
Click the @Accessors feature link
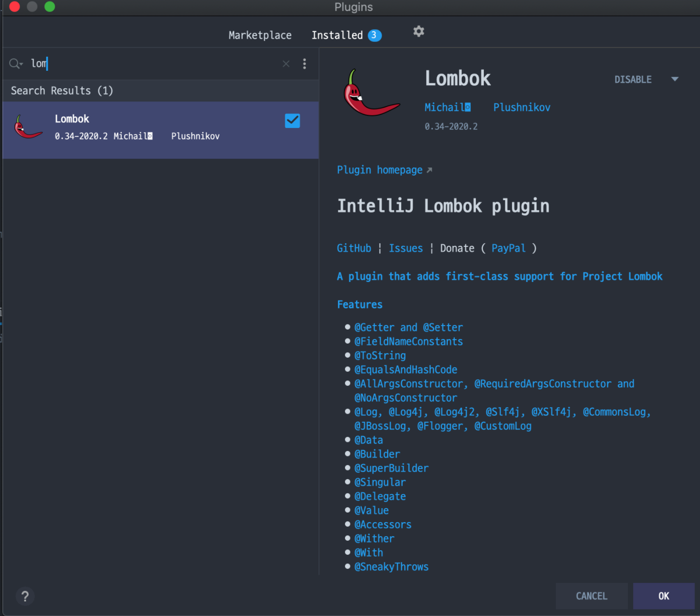click(383, 524)
